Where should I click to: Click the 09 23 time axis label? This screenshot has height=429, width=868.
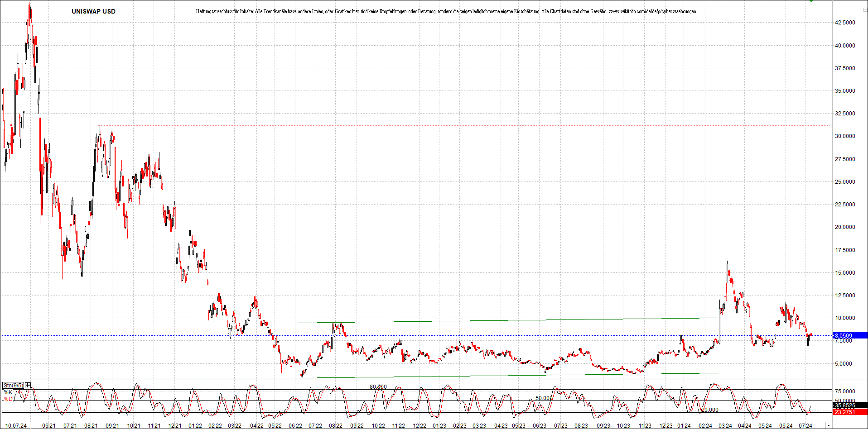click(x=603, y=426)
